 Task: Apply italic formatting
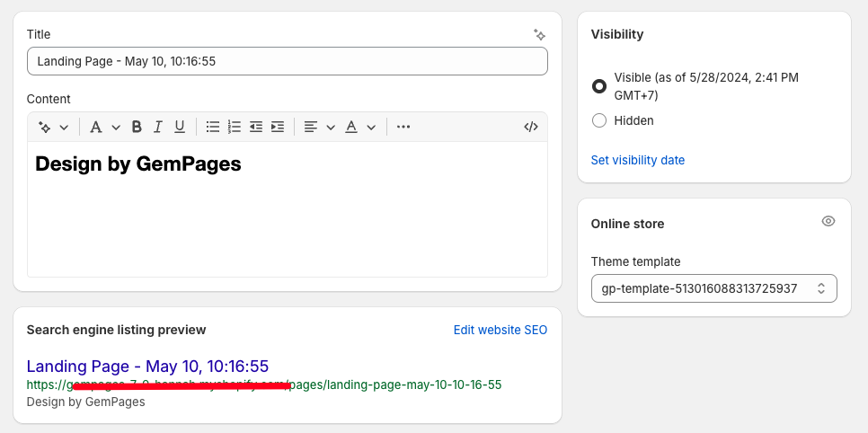coord(158,127)
